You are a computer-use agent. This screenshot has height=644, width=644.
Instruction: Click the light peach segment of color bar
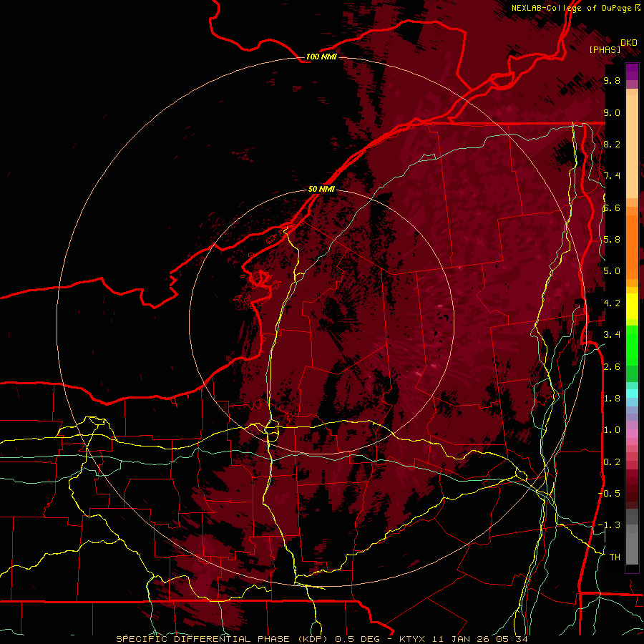[x=632, y=147]
